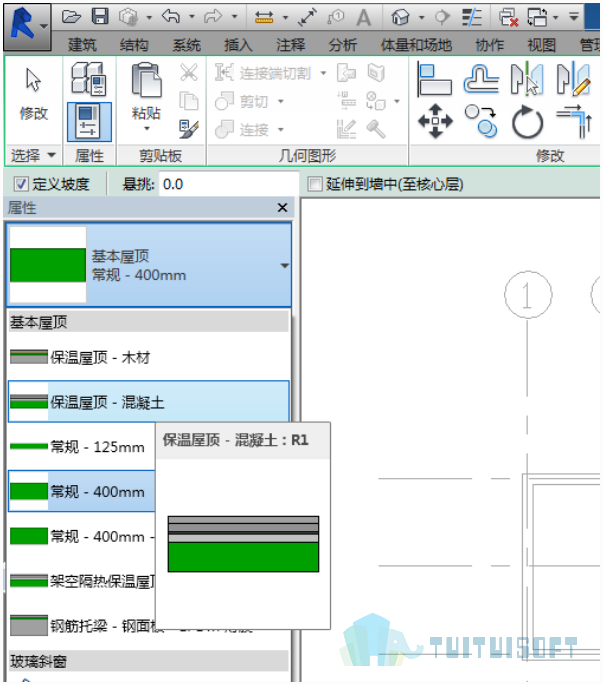Screen dimensions: 603x684
Task: Open the 视图 ribbon tab
Action: [541, 44]
